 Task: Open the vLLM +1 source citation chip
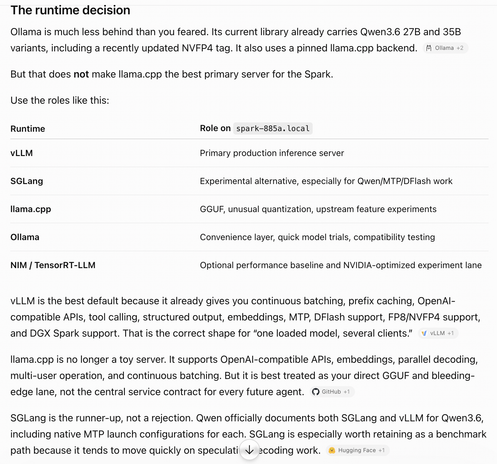click(x=438, y=333)
